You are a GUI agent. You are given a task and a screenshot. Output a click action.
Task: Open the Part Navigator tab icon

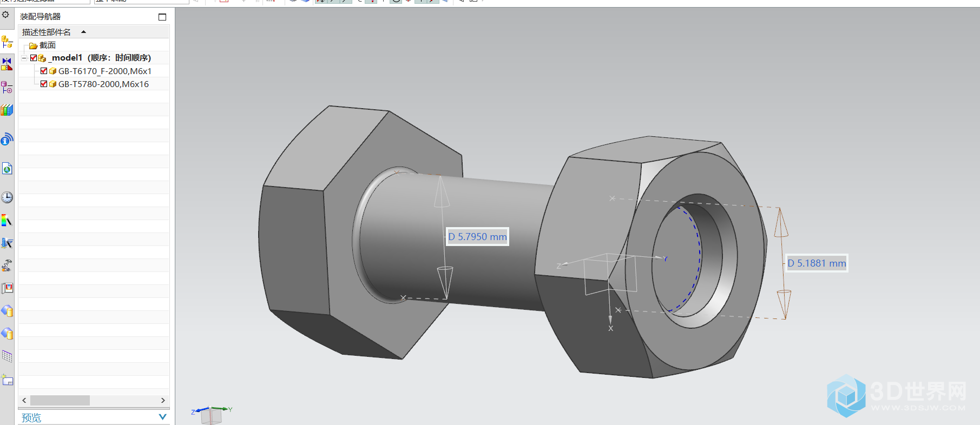coord(7,87)
